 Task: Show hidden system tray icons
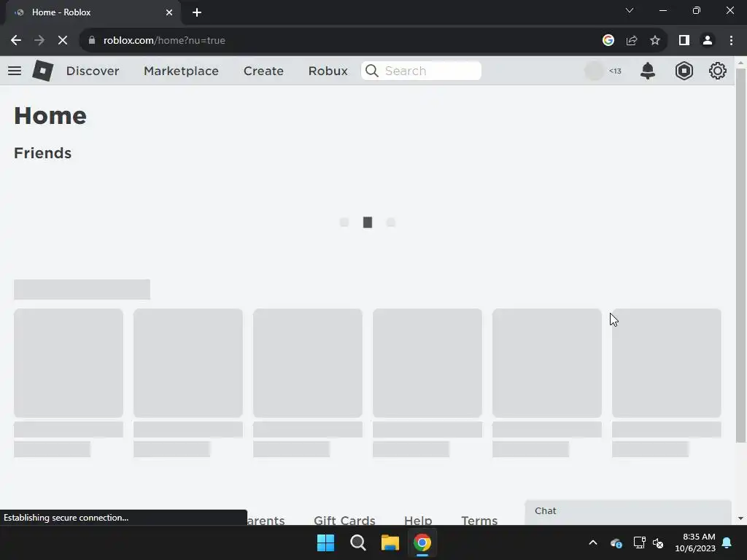click(x=593, y=542)
